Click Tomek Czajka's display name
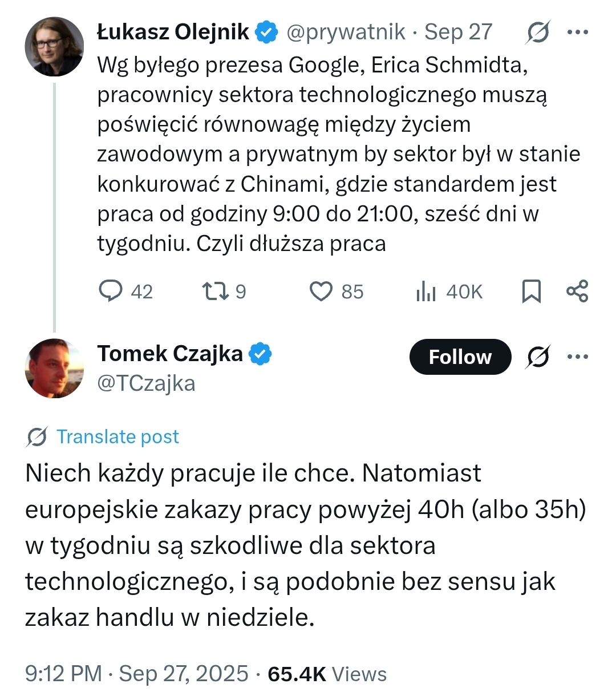The height and width of the screenshot is (696, 616). (170, 354)
